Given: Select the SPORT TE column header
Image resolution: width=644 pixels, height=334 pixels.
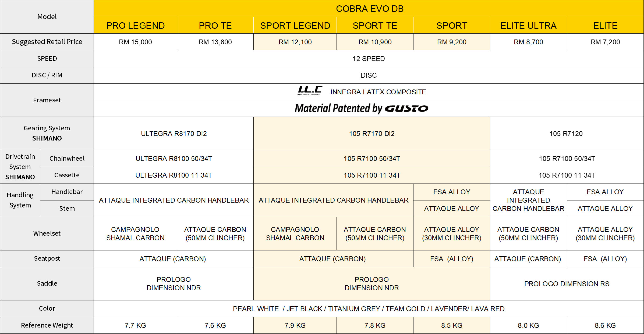Looking at the screenshot, I should coord(375,26).
